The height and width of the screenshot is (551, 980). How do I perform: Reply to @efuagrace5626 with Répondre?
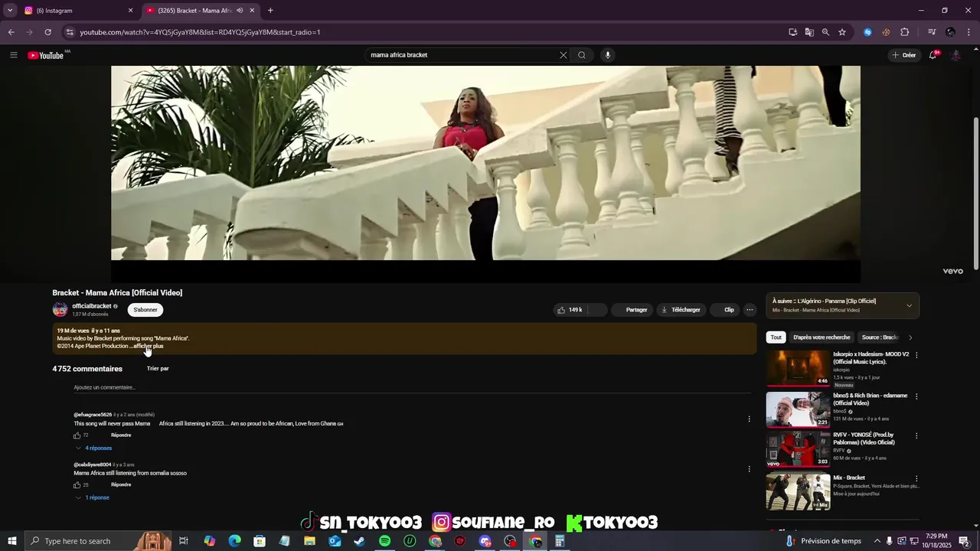point(121,435)
